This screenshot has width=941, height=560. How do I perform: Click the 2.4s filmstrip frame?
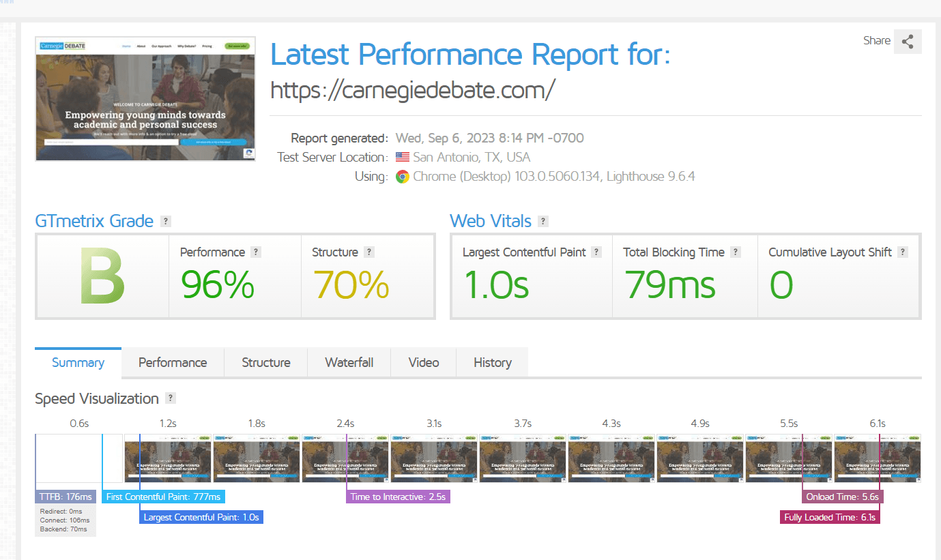tap(345, 458)
